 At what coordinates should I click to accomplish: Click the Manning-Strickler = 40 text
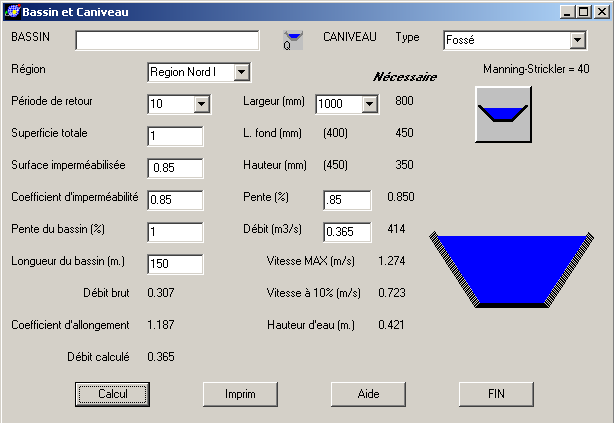(x=536, y=69)
